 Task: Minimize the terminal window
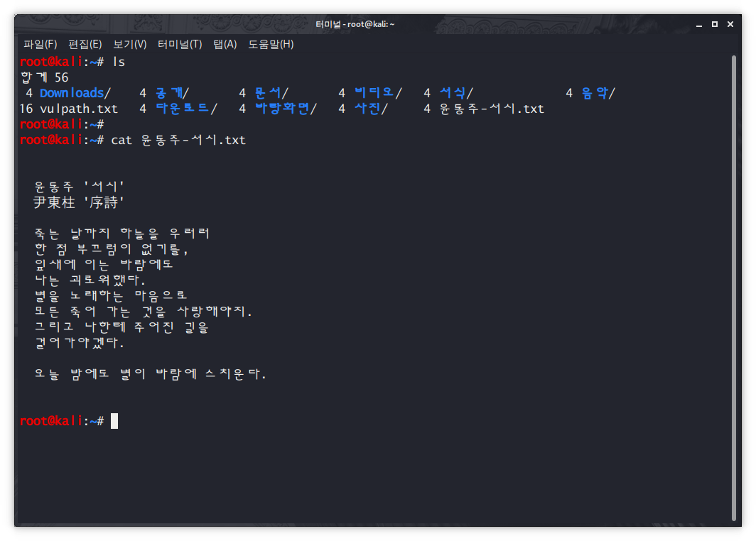coord(699,25)
